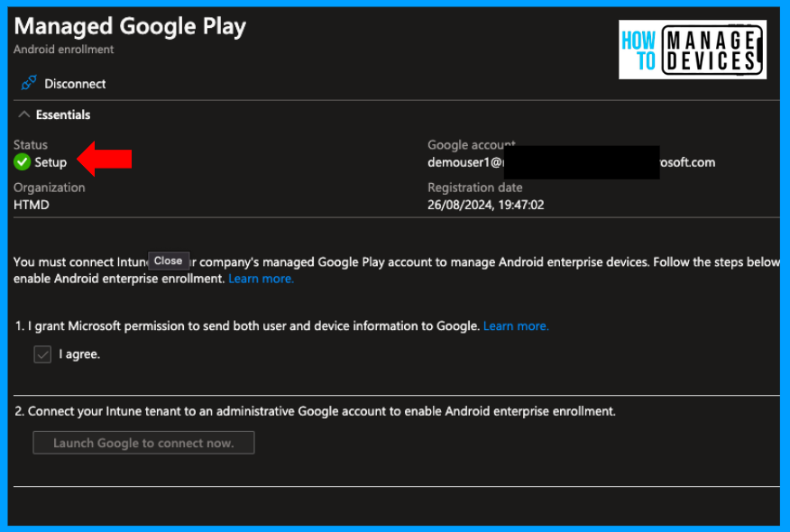Click the Registration date label
This screenshot has width=790, height=532.
pyautogui.click(x=475, y=188)
